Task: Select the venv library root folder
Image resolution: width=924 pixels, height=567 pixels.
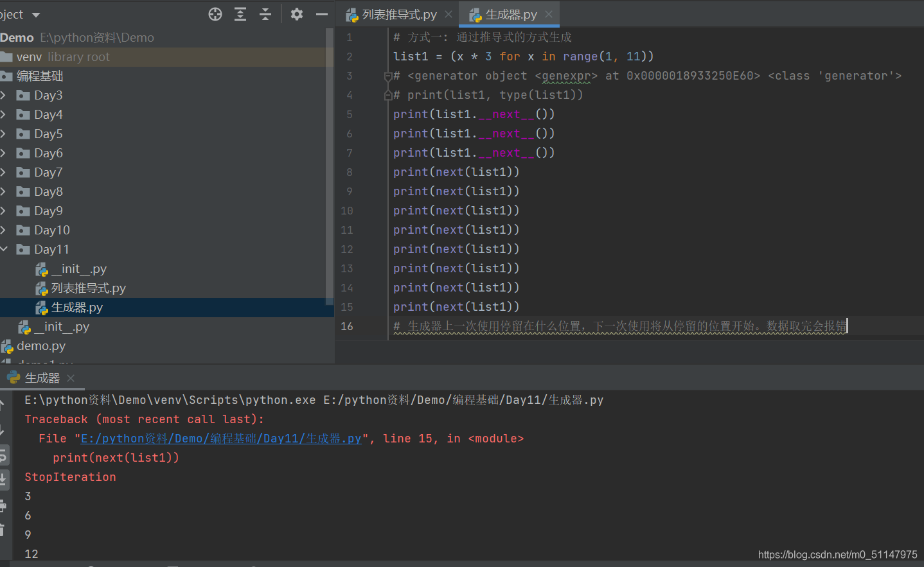Action: [167, 57]
